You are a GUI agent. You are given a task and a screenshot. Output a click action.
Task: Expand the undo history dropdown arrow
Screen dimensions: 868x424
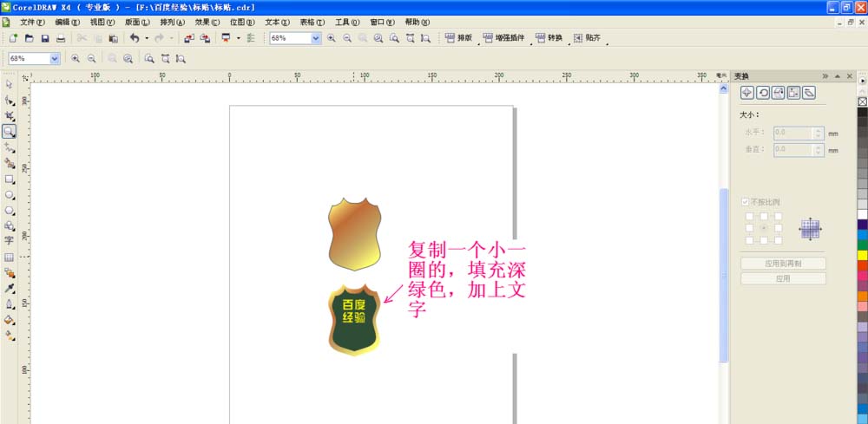click(x=147, y=38)
